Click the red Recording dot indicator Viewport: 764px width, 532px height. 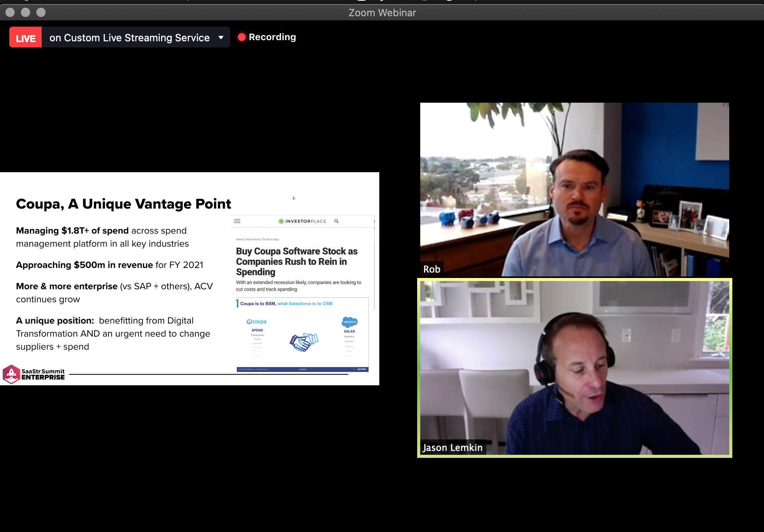pyautogui.click(x=242, y=37)
